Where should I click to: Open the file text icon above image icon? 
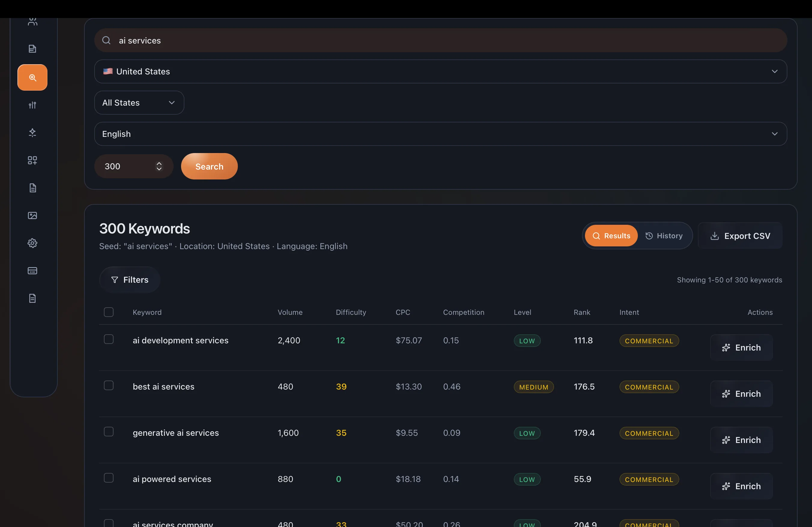tap(32, 188)
